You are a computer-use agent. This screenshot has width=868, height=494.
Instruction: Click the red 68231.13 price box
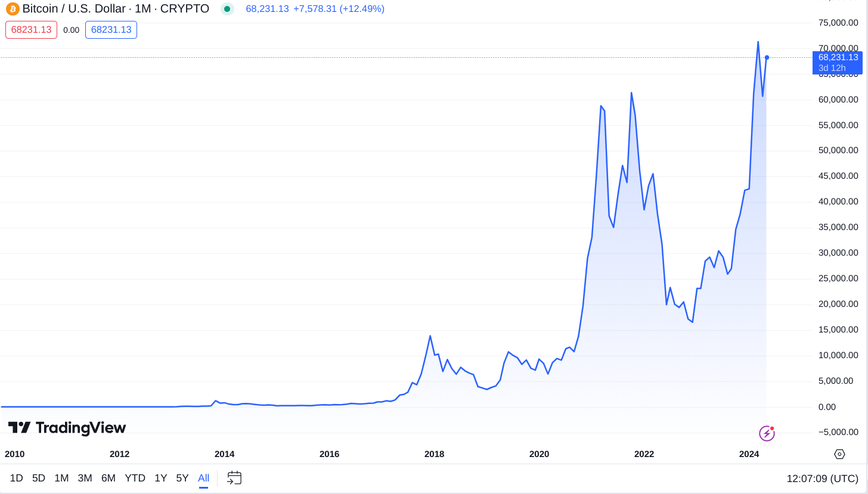tap(31, 30)
